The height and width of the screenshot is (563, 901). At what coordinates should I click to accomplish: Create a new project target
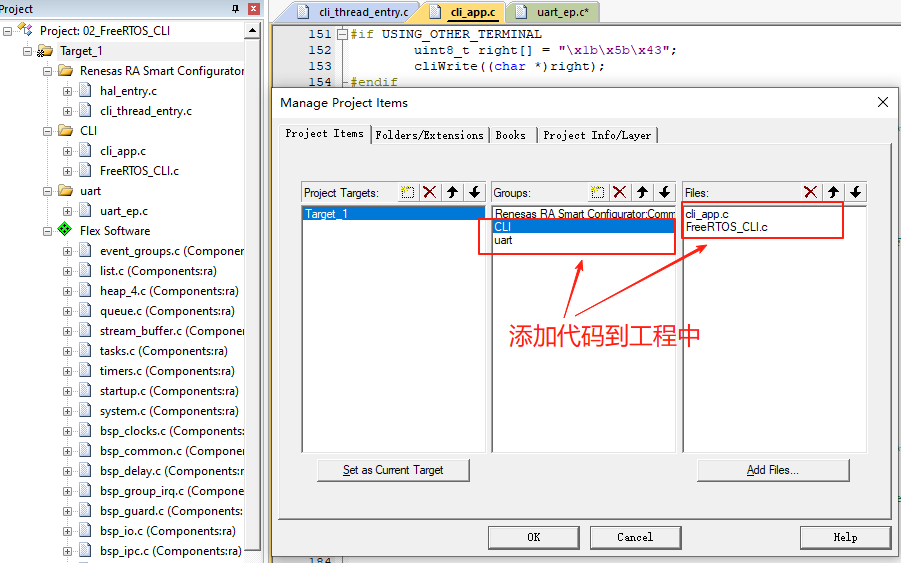pyautogui.click(x=407, y=192)
